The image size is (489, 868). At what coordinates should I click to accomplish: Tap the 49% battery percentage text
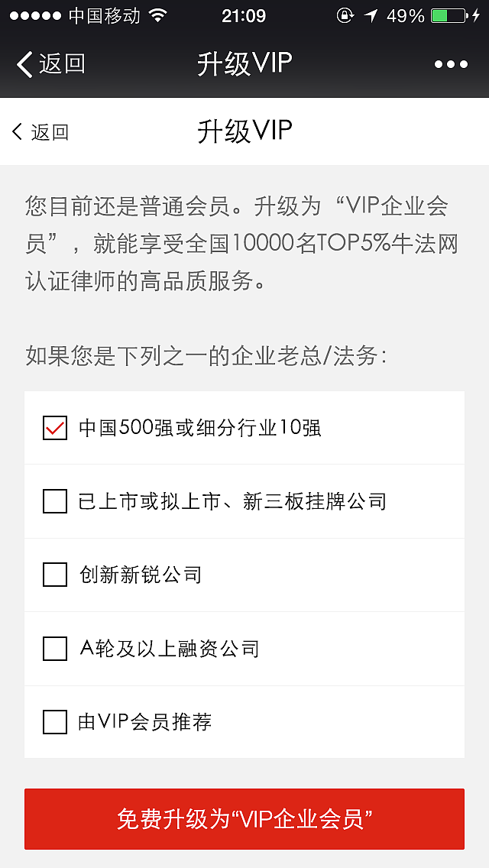tap(404, 15)
